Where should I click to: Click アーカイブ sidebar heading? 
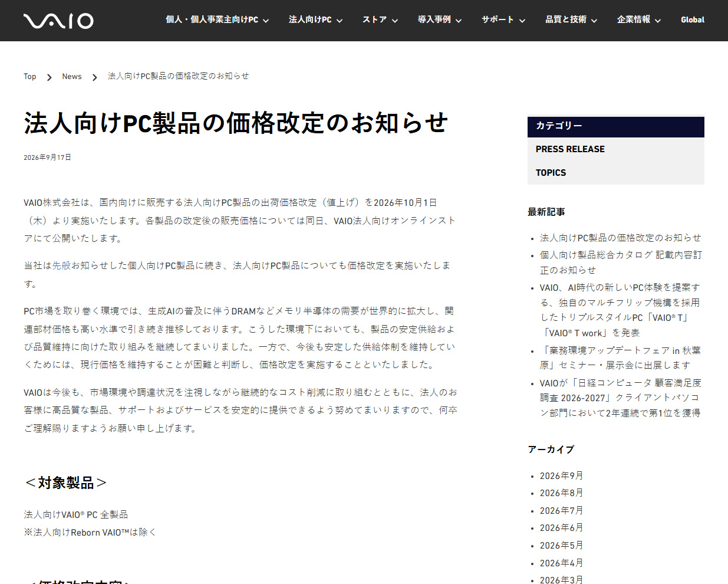coord(551,450)
